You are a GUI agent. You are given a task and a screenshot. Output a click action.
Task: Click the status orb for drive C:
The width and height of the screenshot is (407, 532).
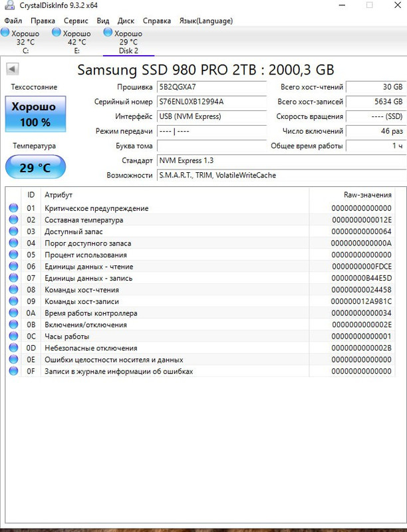[5, 33]
